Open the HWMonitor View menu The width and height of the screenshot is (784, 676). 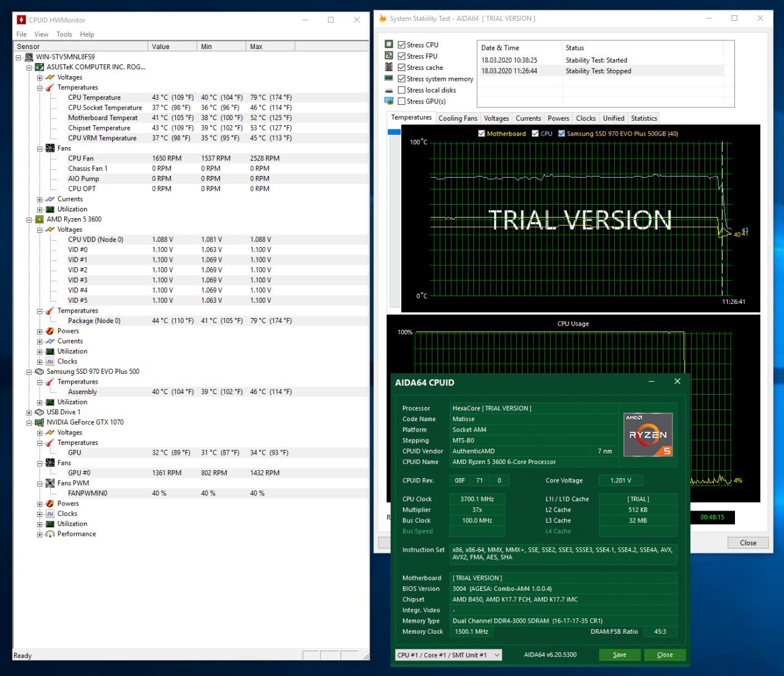[x=41, y=34]
